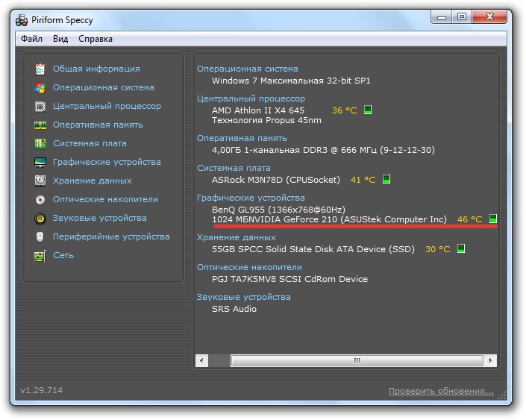The width and height of the screenshot is (526, 420).
Task: Open the Оптические накопители disc icon
Action: (40, 200)
